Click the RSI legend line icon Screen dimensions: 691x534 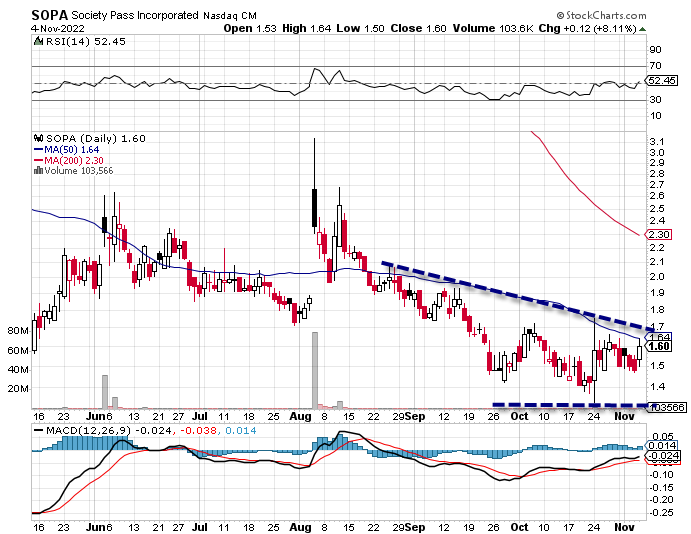[39, 41]
